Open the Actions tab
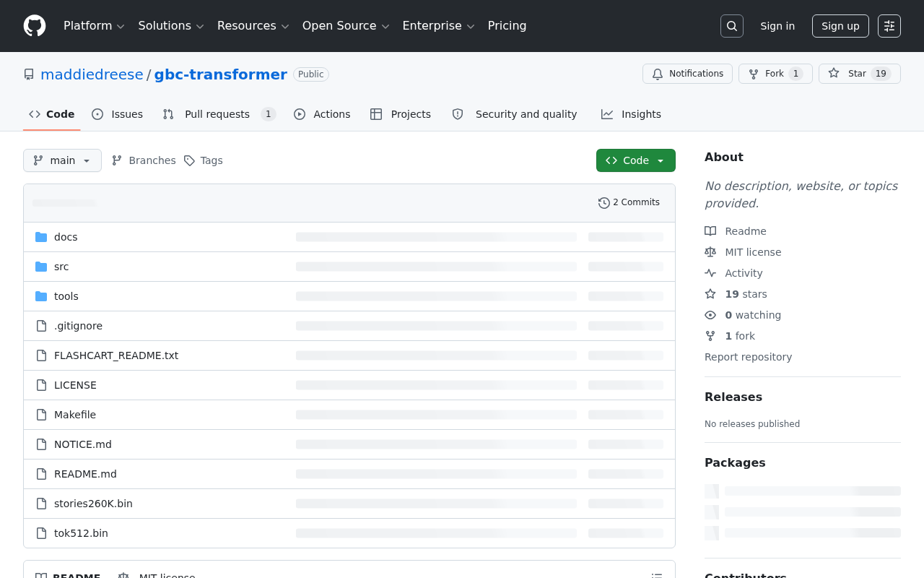Screen dimensions: 924x578 [322, 114]
